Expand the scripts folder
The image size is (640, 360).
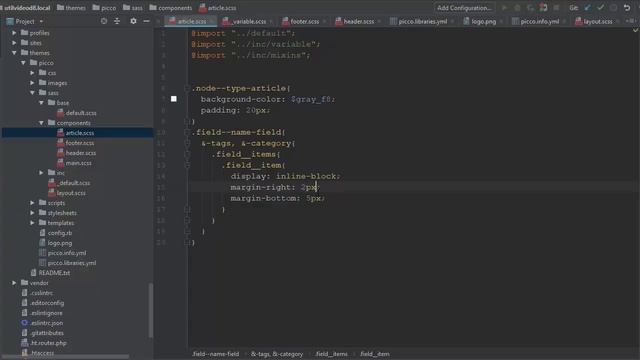pyautogui.click(x=32, y=203)
